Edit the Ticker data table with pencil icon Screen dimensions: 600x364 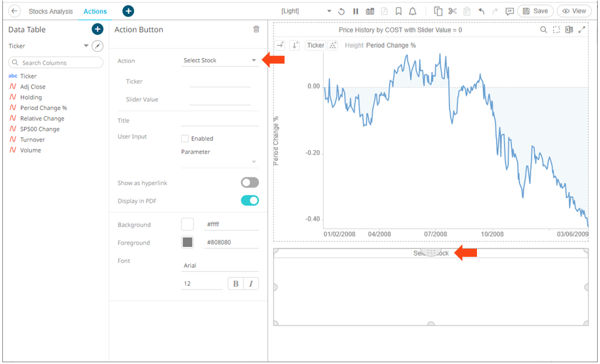(x=98, y=46)
